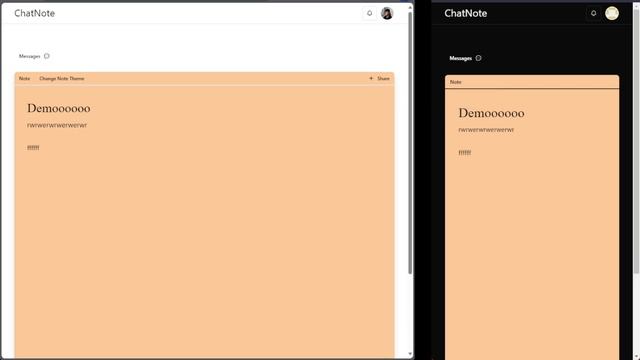Open user avatar in dark window
The height and width of the screenshot is (360, 640).
click(611, 13)
